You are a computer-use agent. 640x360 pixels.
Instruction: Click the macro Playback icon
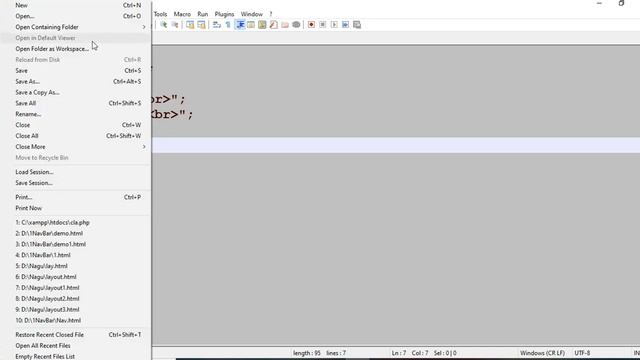[334, 25]
